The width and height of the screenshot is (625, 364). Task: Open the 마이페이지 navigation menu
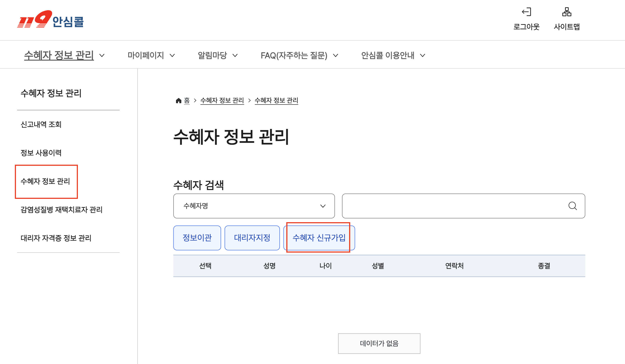coord(146,55)
